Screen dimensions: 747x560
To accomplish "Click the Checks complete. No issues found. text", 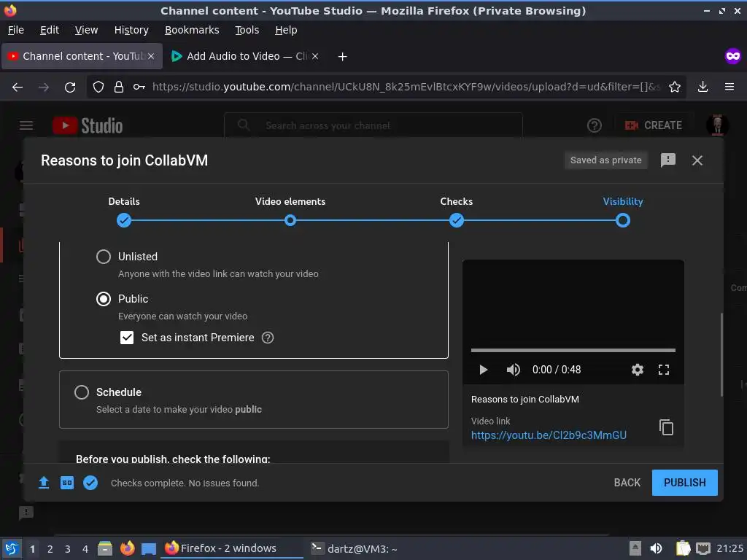I will tap(185, 483).
